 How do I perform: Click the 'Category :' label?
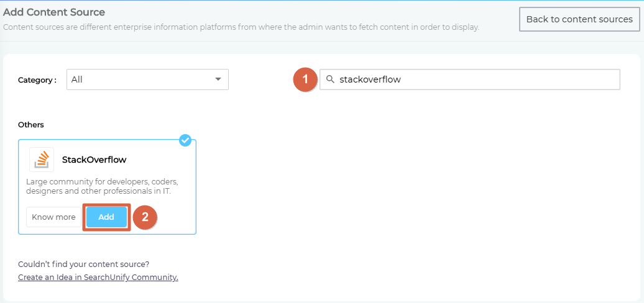pyautogui.click(x=37, y=80)
